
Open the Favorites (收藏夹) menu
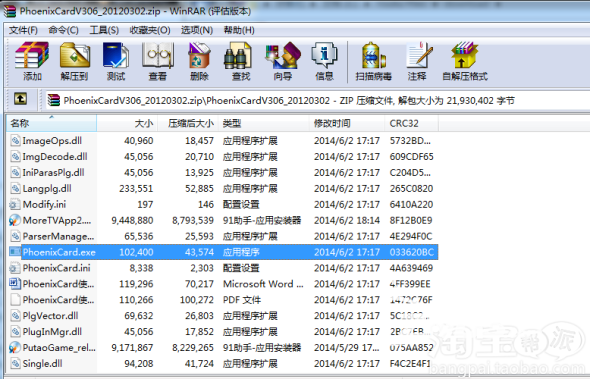pyautogui.click(x=150, y=30)
